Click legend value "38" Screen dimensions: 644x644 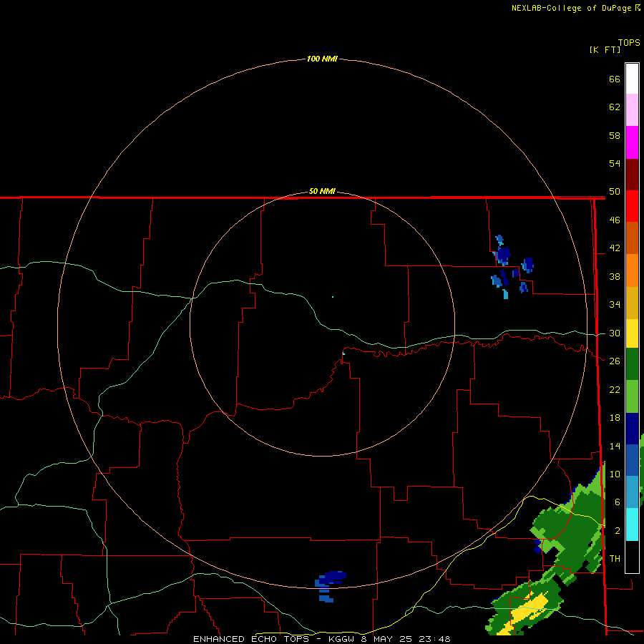[615, 276]
